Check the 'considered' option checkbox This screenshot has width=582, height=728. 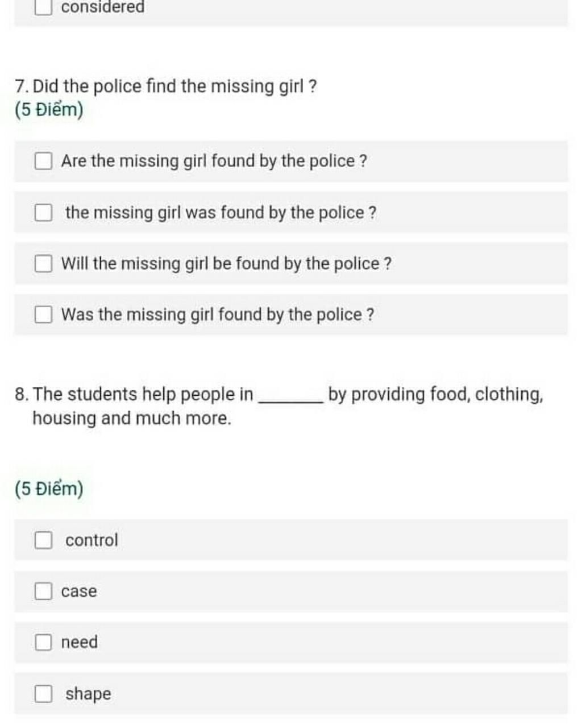click(x=43, y=6)
